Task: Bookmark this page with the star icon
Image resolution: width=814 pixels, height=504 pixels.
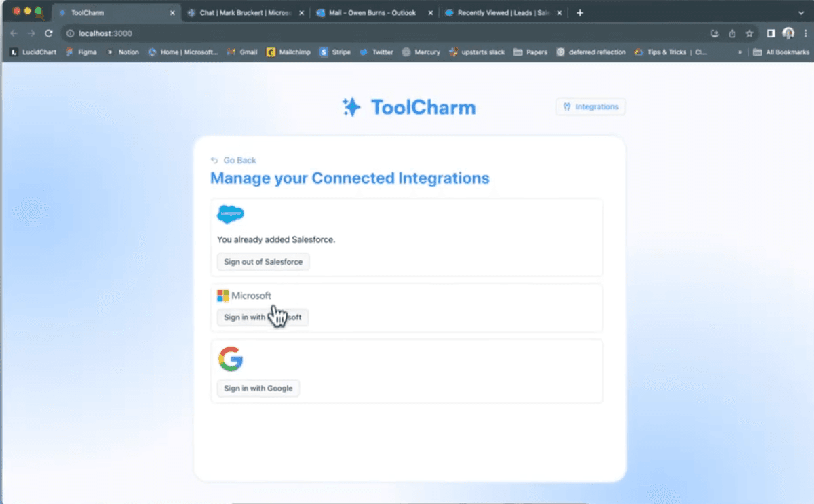Action: tap(749, 33)
